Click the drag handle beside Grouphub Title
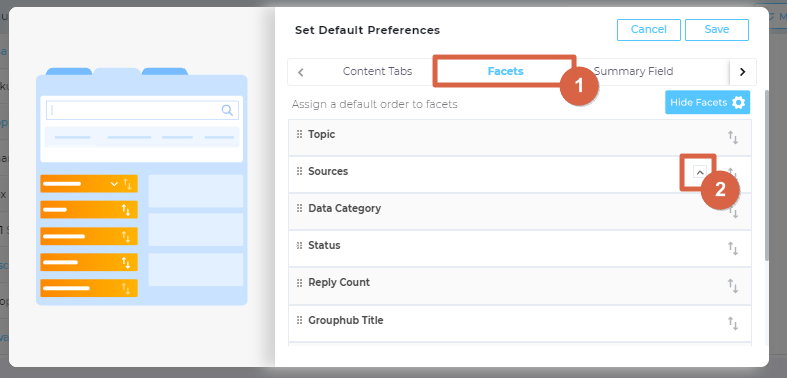Viewport: 787px width, 378px height. (300, 320)
